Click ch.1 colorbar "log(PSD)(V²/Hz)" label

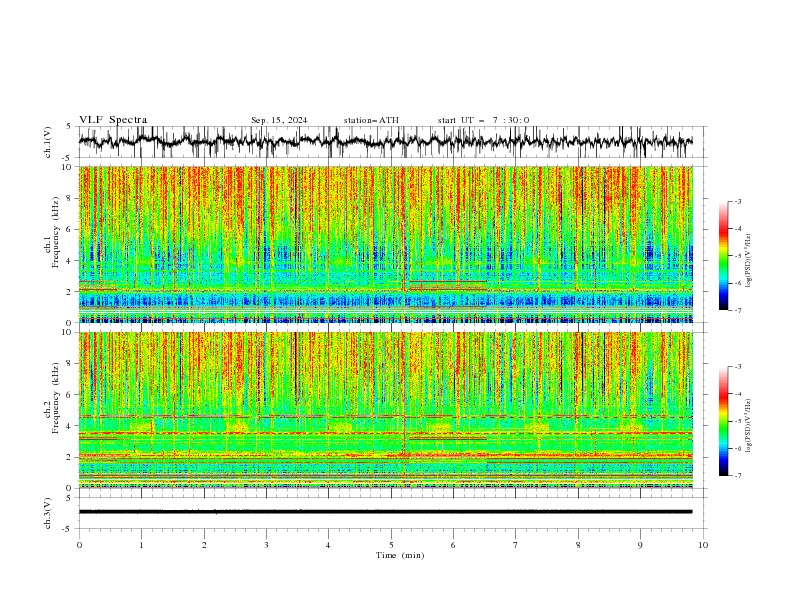coord(749,261)
